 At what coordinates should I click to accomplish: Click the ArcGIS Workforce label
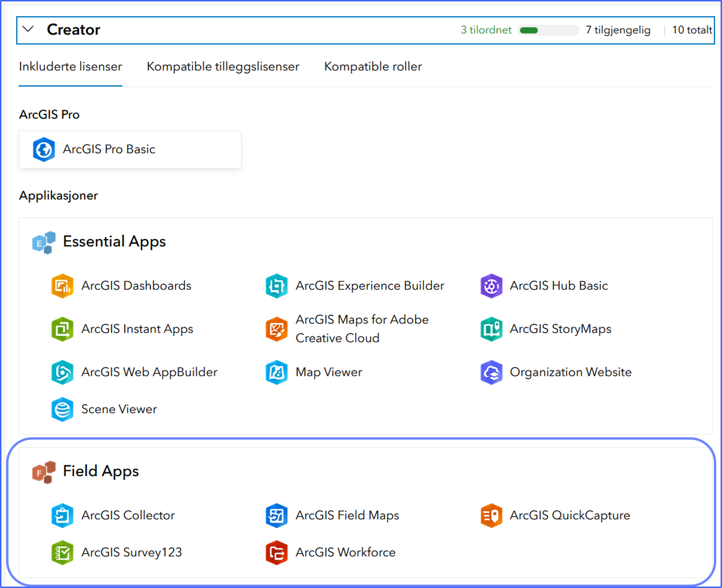(x=345, y=552)
